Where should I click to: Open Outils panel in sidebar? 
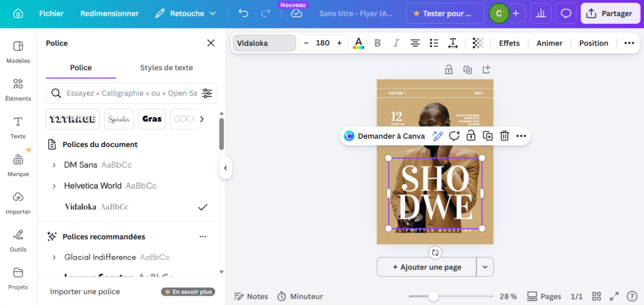(18, 241)
